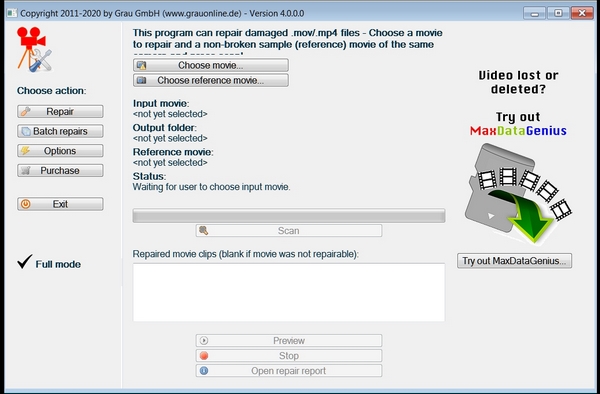Click the 'Choose action:' heading
The image size is (600, 394).
point(52,91)
